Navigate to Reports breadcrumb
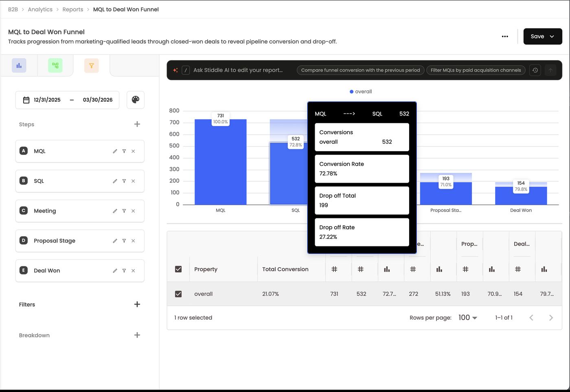Image resolution: width=570 pixels, height=392 pixels. point(73,9)
